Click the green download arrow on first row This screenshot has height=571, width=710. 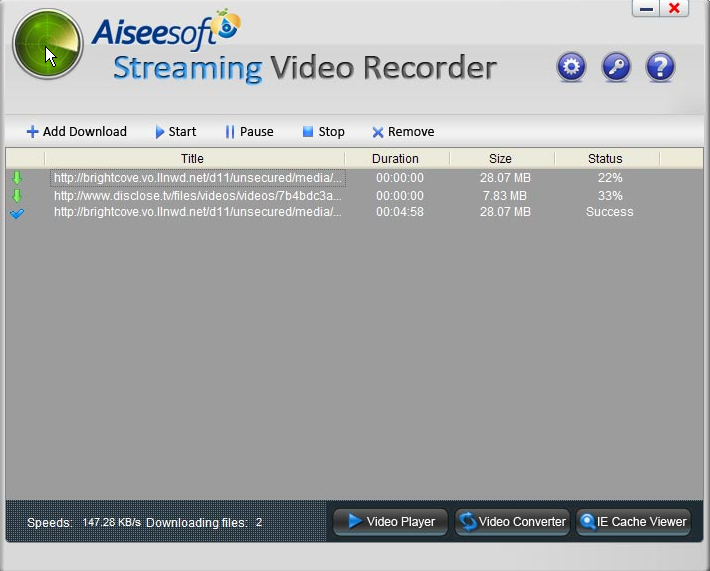16,178
